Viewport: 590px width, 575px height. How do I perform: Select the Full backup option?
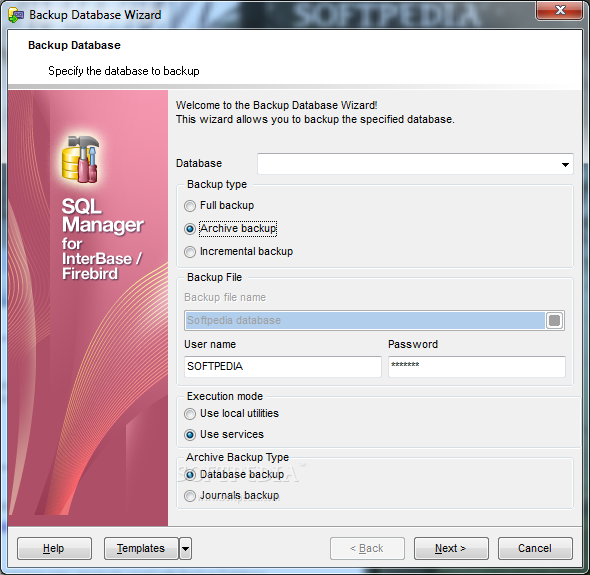(190, 206)
